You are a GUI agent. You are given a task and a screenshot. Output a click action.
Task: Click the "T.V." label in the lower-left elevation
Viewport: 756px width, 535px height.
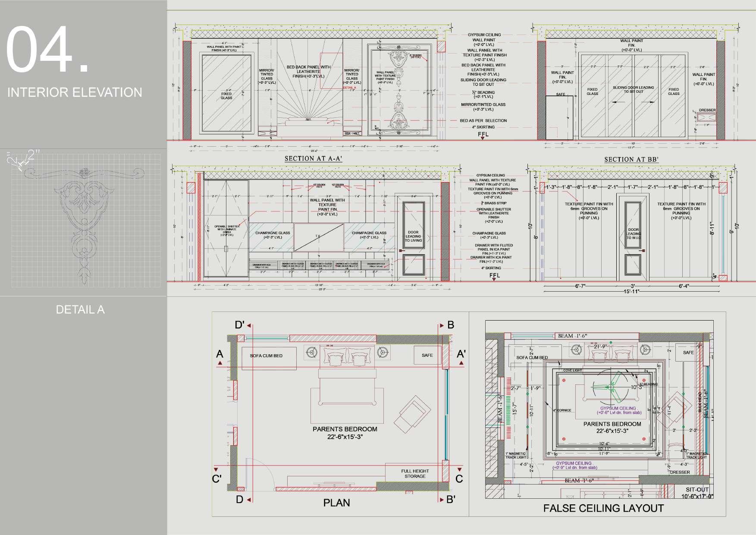point(318,236)
